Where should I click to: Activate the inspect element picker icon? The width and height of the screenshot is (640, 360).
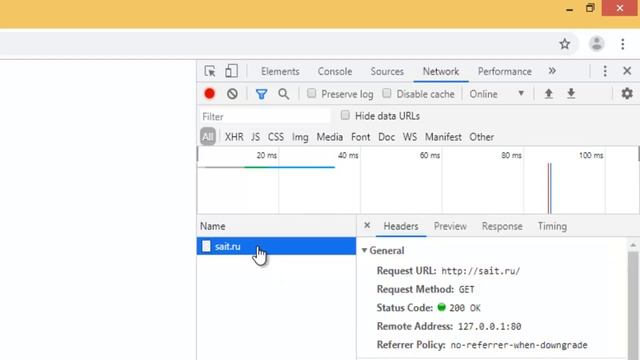210,71
